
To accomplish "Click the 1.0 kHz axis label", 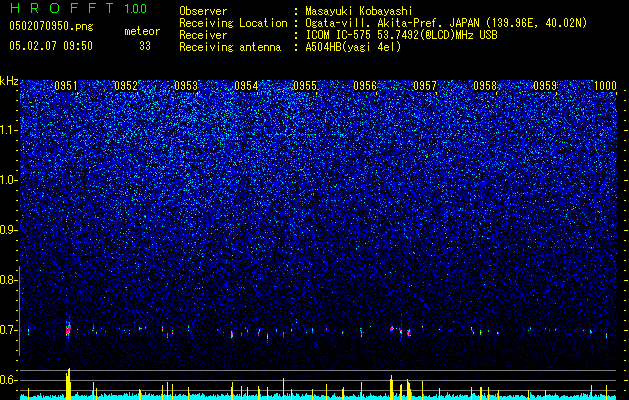I will click(x=8, y=180).
